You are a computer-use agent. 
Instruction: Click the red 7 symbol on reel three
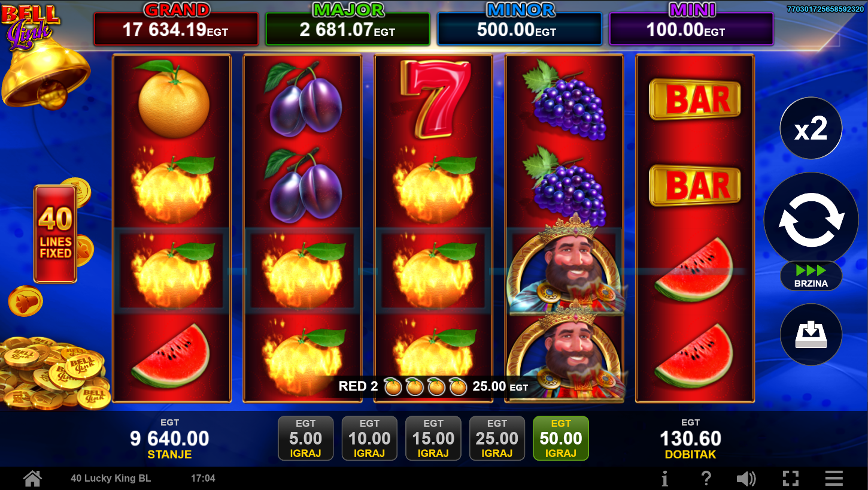pyautogui.click(x=433, y=99)
